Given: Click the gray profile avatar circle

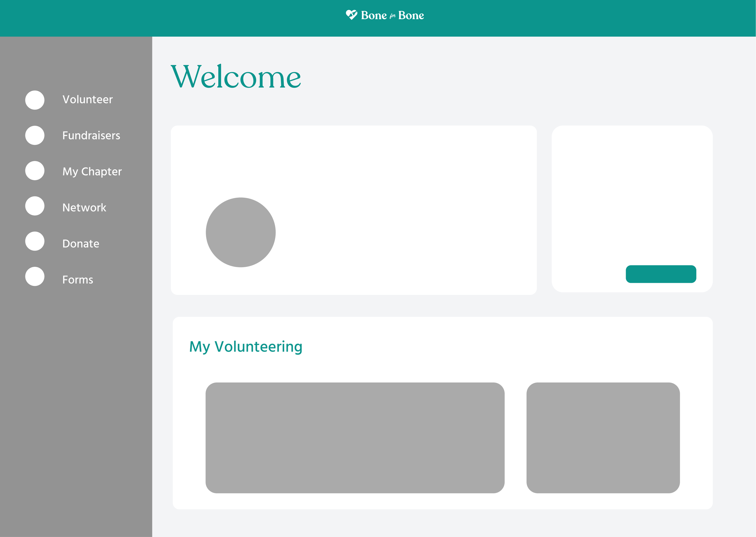Looking at the screenshot, I should (x=240, y=232).
